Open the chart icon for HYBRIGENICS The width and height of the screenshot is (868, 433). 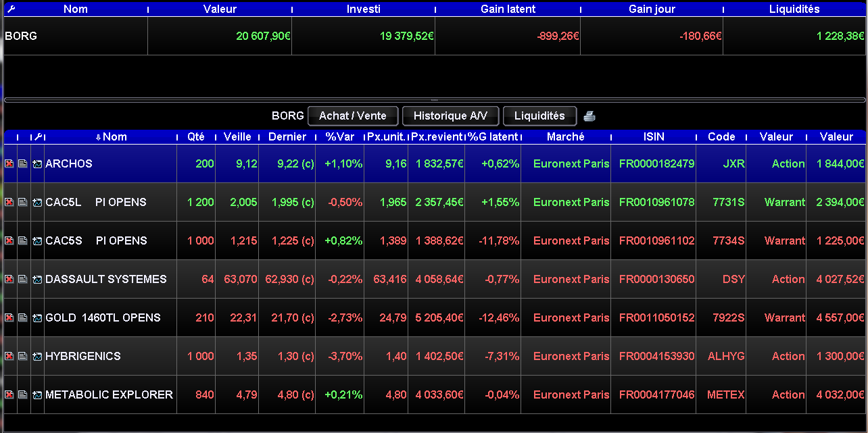point(37,356)
